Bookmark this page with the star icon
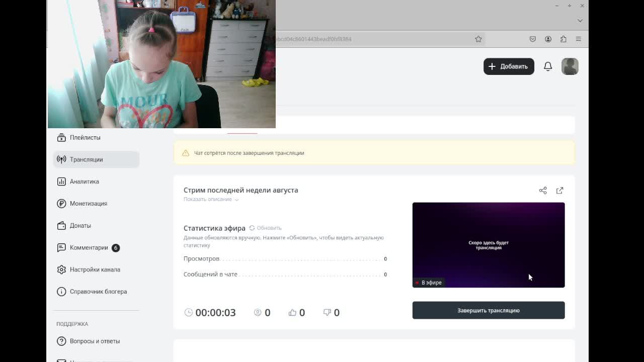The image size is (644, 362). (478, 39)
